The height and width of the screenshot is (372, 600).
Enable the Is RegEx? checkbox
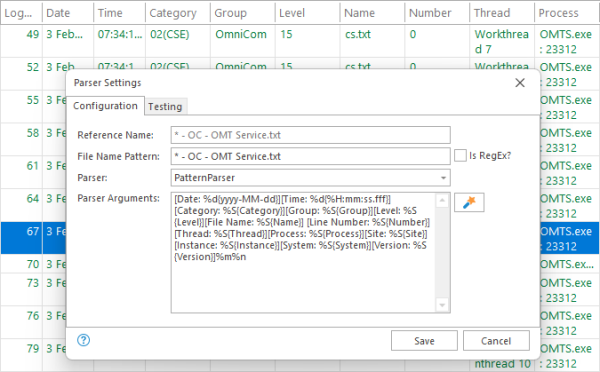[x=460, y=155]
